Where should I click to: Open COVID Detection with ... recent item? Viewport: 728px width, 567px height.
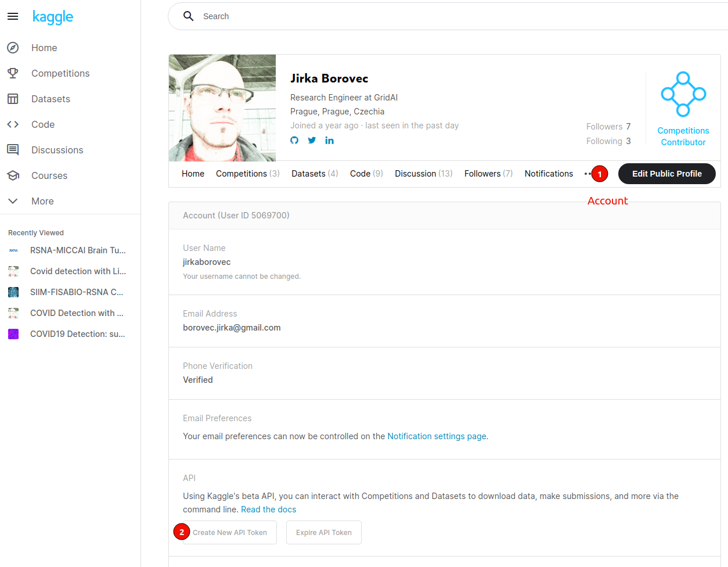click(x=77, y=313)
